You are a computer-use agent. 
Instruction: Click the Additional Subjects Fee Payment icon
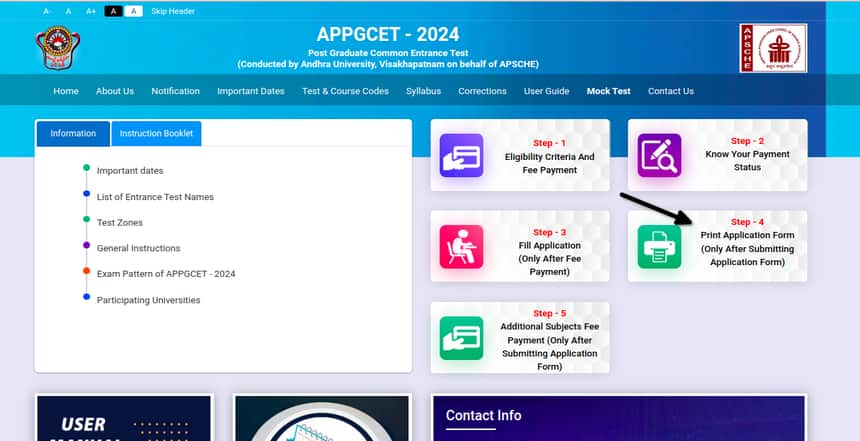click(461, 338)
